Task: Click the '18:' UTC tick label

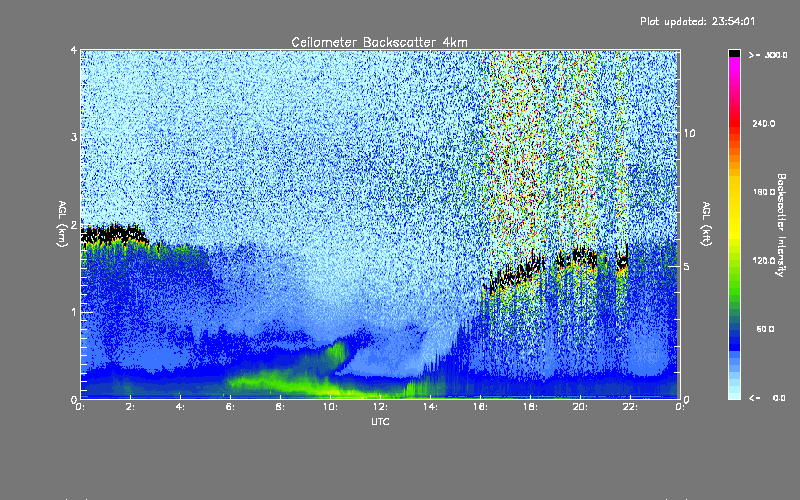Action: point(530,407)
